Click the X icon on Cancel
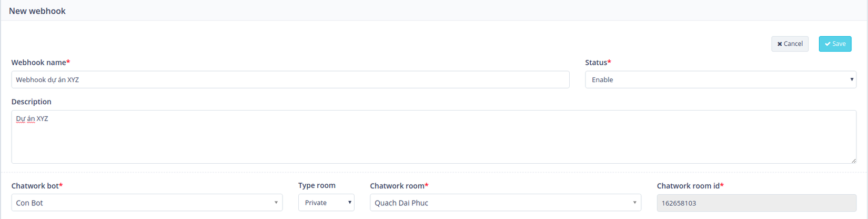 pos(780,44)
